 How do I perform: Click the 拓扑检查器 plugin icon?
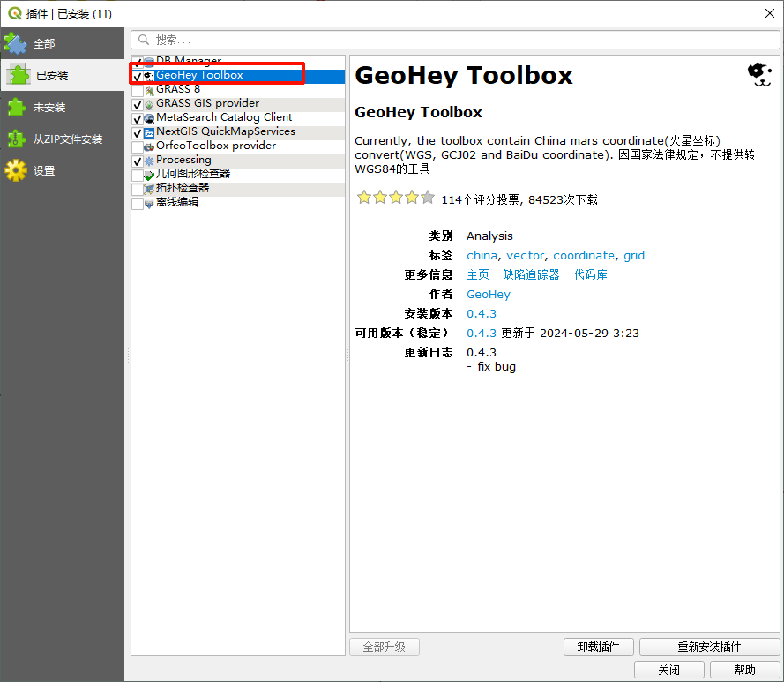pos(149,189)
